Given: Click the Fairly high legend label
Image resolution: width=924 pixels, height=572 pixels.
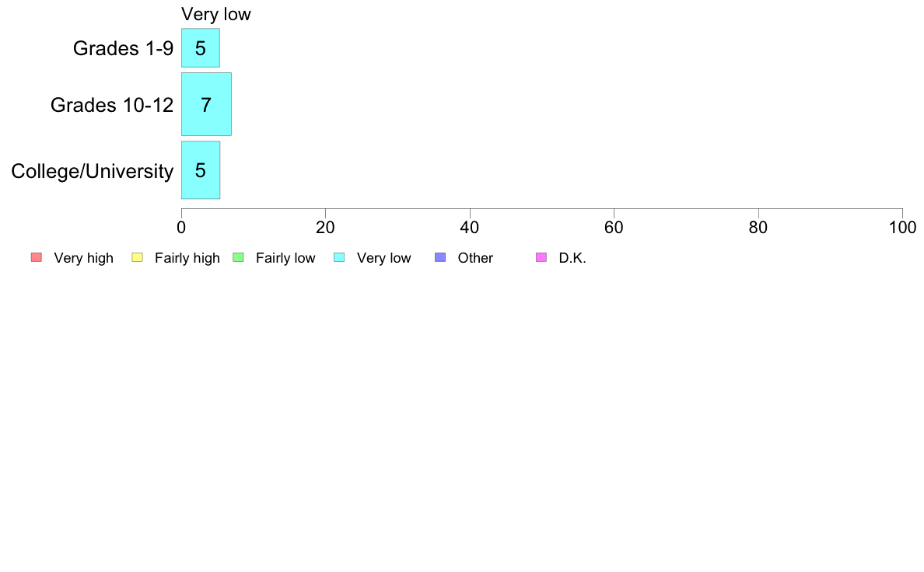Looking at the screenshot, I should [187, 258].
